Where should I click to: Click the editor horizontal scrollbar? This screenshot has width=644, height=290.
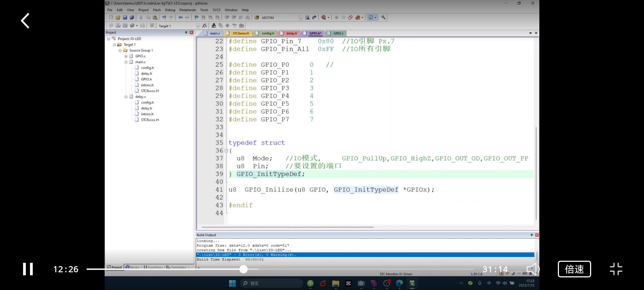click(x=287, y=227)
